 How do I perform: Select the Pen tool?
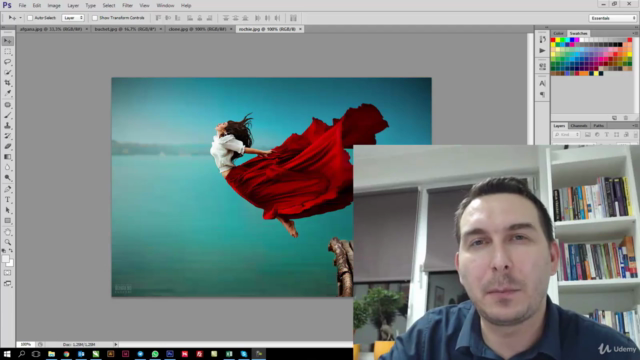8,189
